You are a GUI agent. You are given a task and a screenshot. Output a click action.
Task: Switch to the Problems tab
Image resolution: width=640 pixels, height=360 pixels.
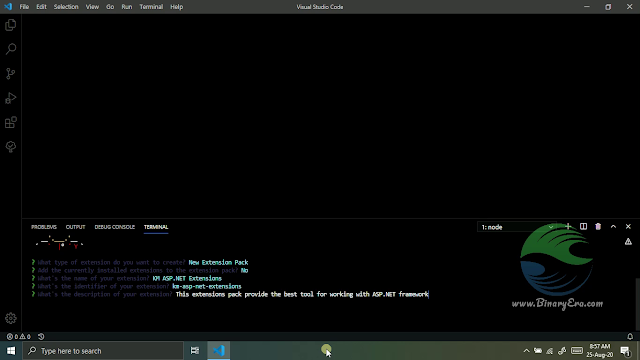point(44,227)
